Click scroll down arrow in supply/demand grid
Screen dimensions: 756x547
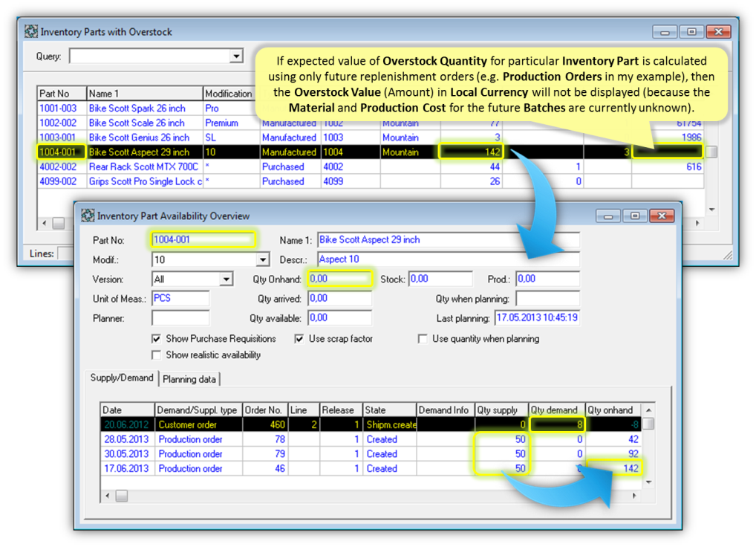[648, 482]
